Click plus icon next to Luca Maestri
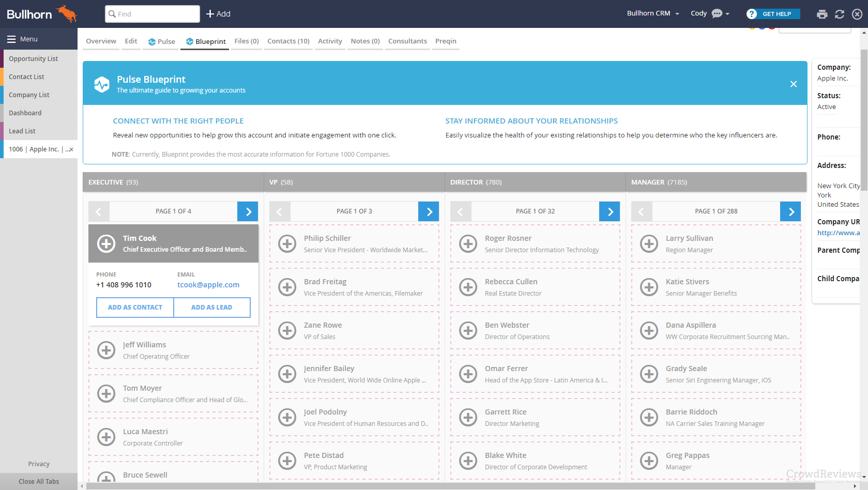Image resolution: width=868 pixels, height=490 pixels. coord(106,437)
